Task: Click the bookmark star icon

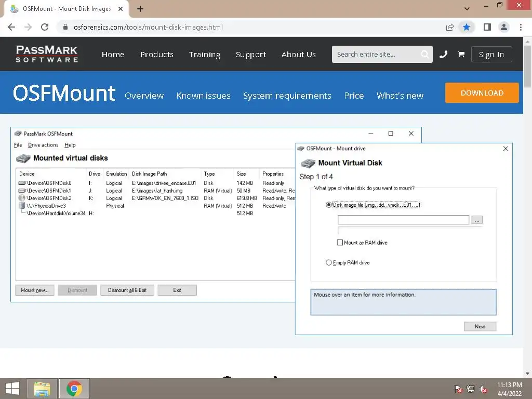Action: [x=467, y=27]
